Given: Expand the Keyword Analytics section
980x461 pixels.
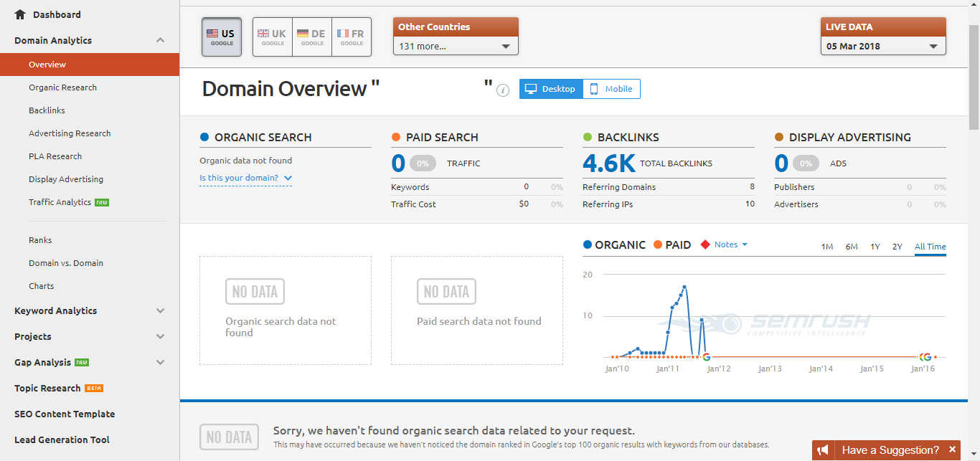Looking at the screenshot, I should [x=90, y=310].
